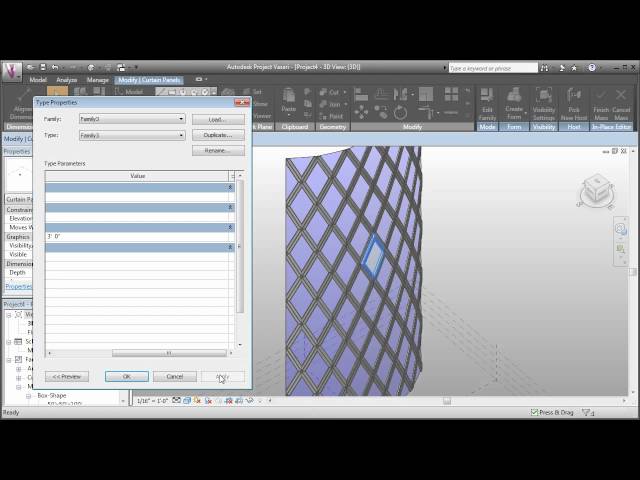This screenshot has width=640, height=480.
Task: Open the Manage ribbon tab
Action: pos(98,80)
